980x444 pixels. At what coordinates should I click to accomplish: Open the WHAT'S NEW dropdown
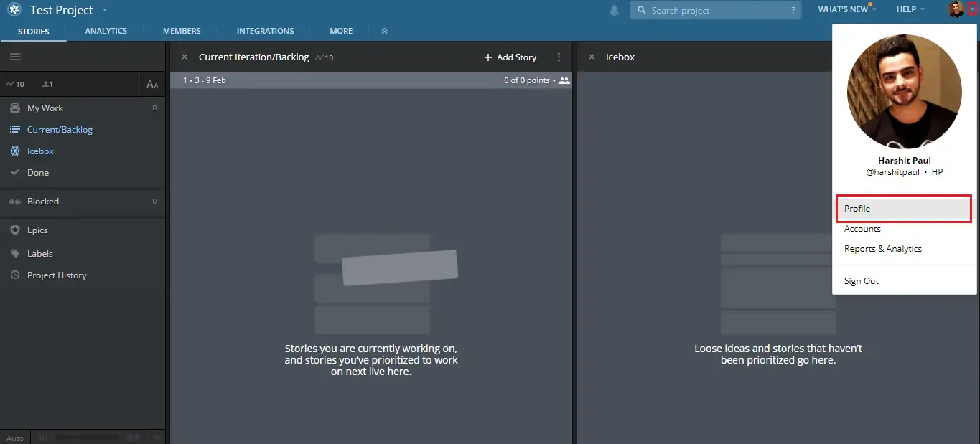click(x=846, y=9)
